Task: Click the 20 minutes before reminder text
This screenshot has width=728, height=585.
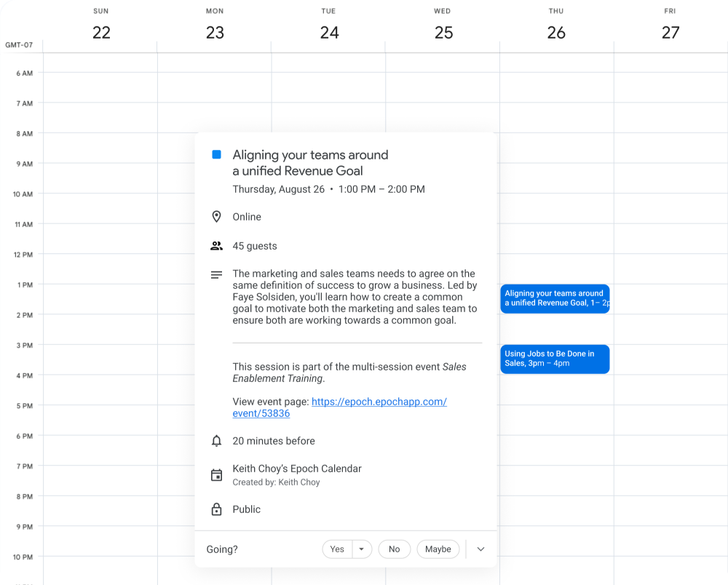Action: point(274,441)
